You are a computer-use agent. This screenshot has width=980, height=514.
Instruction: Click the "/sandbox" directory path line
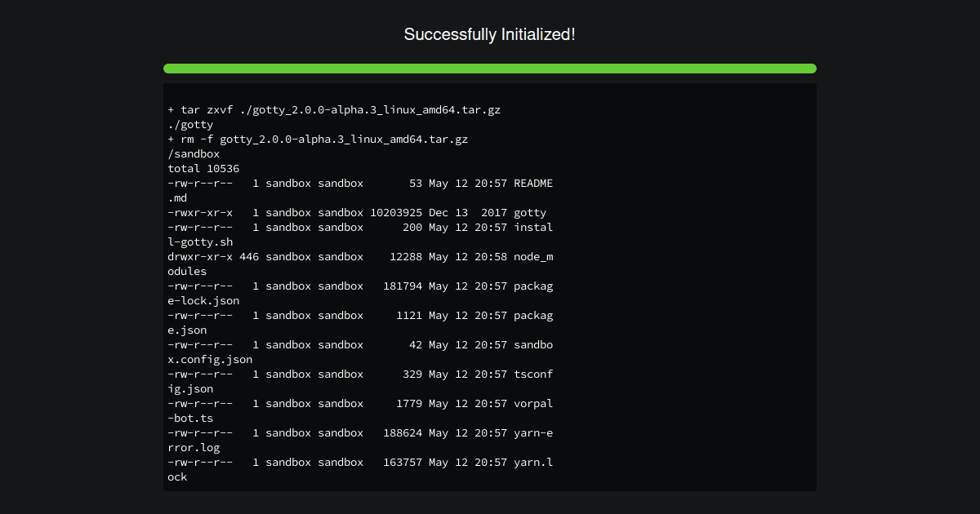(194, 153)
